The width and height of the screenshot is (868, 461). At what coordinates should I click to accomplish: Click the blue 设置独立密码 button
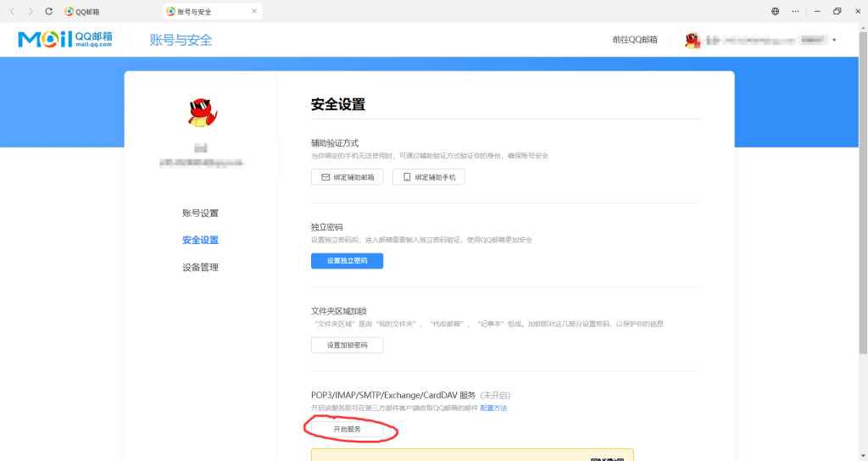[347, 261]
